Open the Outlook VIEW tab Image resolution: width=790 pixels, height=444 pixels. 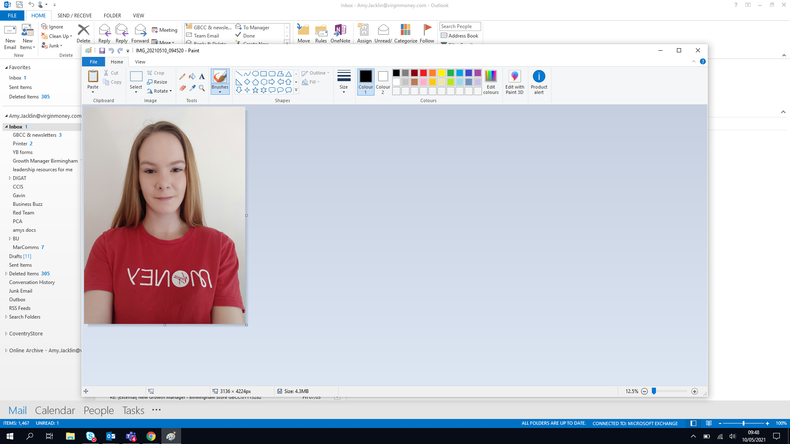pyautogui.click(x=139, y=16)
